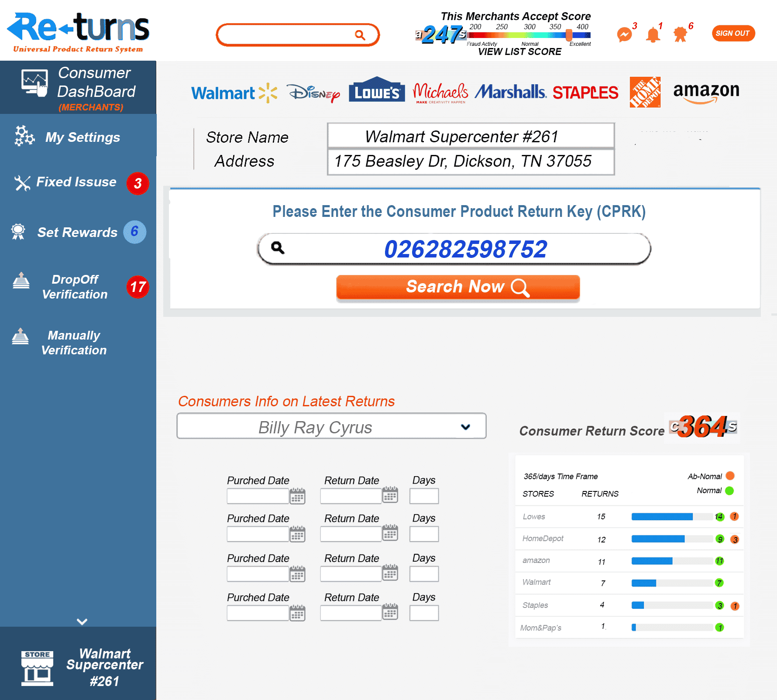Click the Set Rewards ribbon icon
The image size is (777, 700).
(x=18, y=232)
